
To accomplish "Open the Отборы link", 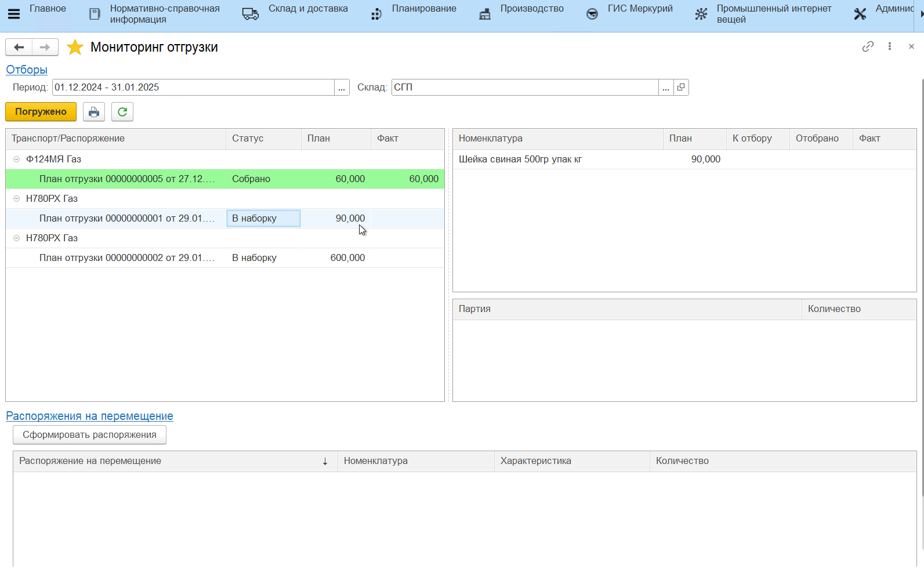I will [x=27, y=70].
